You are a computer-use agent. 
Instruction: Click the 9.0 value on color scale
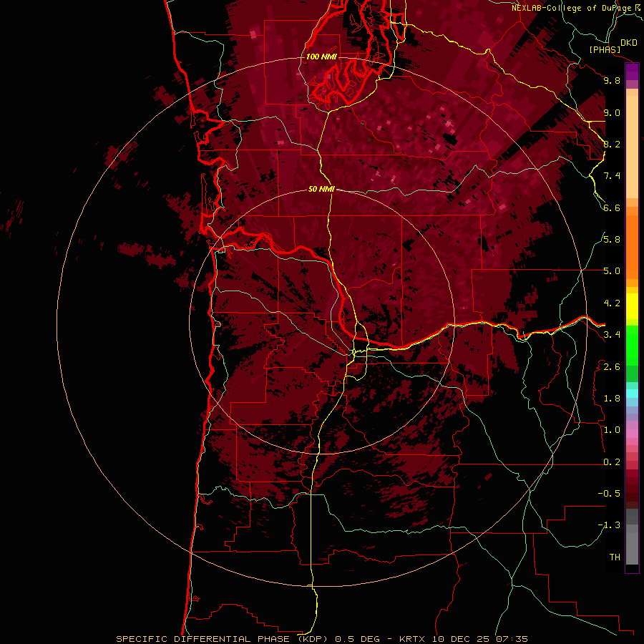pos(612,112)
